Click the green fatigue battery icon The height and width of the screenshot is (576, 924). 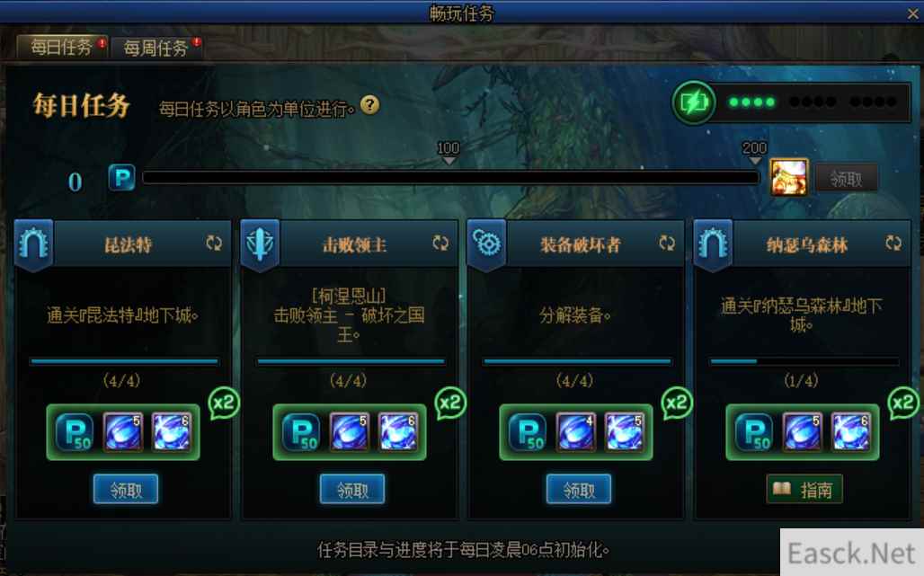(694, 102)
